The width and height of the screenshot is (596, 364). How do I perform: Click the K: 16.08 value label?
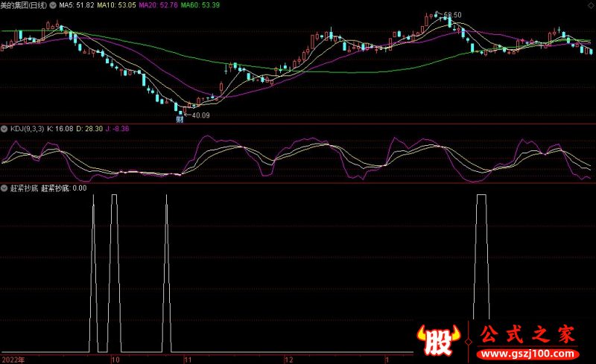point(61,129)
